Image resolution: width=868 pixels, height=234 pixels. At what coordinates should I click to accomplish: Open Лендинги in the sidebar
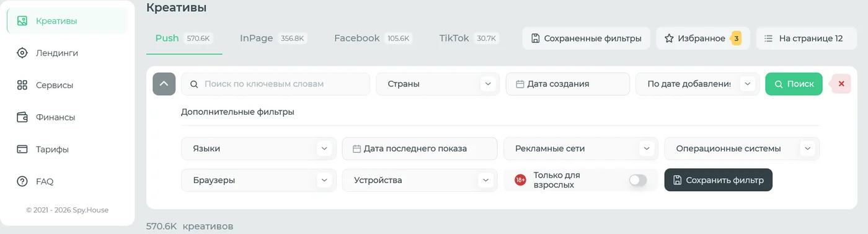tap(68, 53)
